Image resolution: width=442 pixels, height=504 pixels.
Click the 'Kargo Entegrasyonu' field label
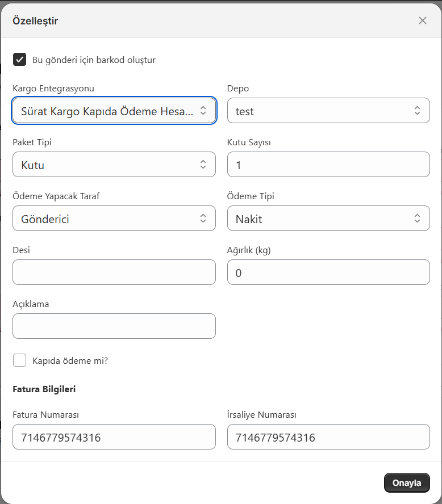pyautogui.click(x=53, y=89)
